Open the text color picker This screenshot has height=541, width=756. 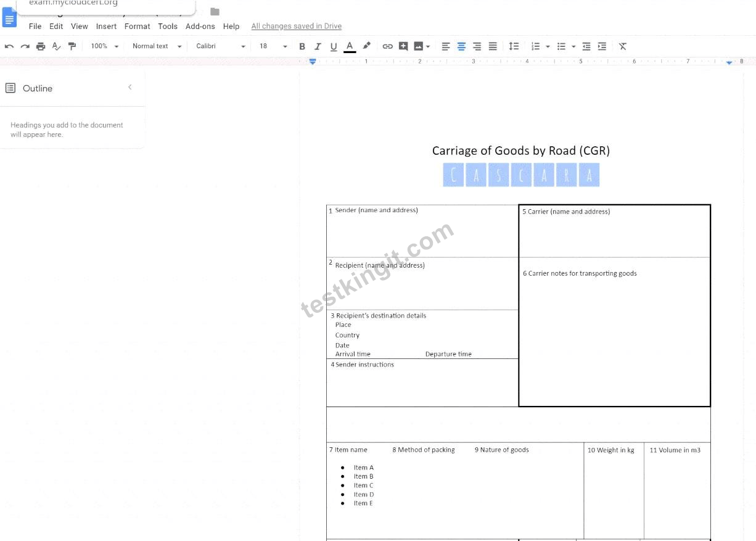pyautogui.click(x=350, y=46)
